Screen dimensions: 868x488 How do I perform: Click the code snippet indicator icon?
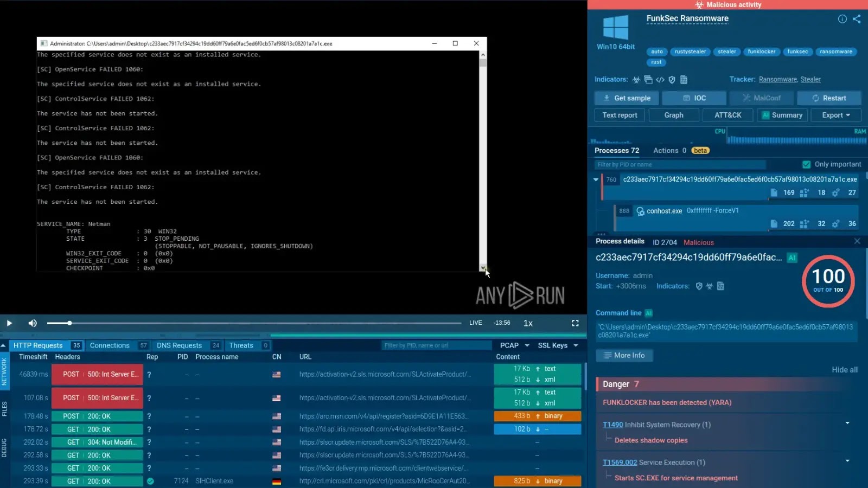click(661, 79)
